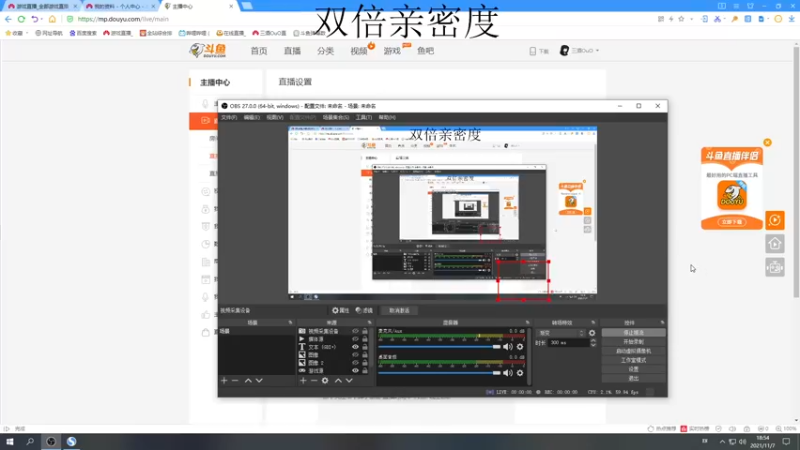The width and height of the screenshot is (800, 450).
Task: Toggle the lock on the 媒体源 source
Action: tap(365, 339)
